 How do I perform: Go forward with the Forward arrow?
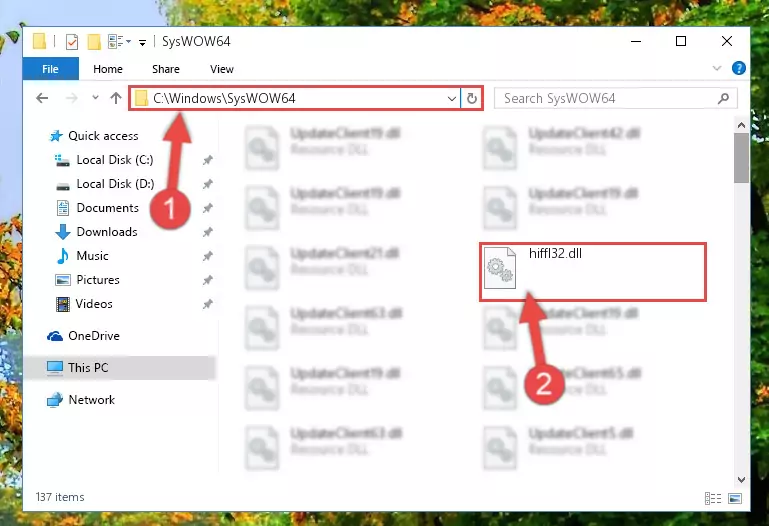(72, 99)
